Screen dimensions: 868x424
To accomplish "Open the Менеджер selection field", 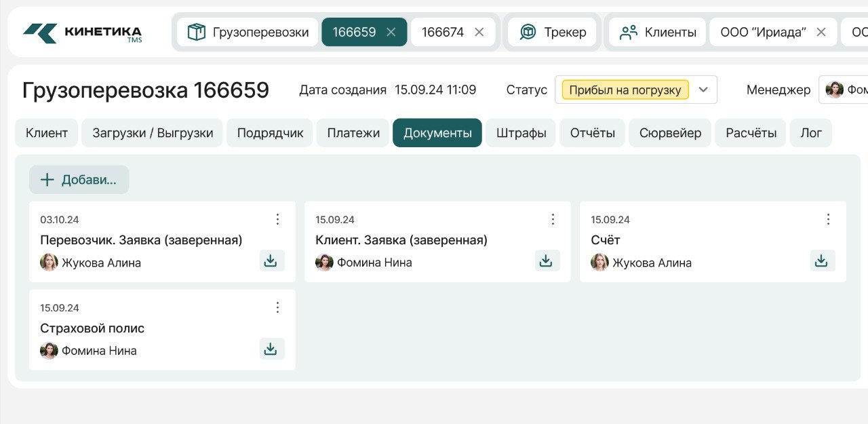I will [x=843, y=90].
